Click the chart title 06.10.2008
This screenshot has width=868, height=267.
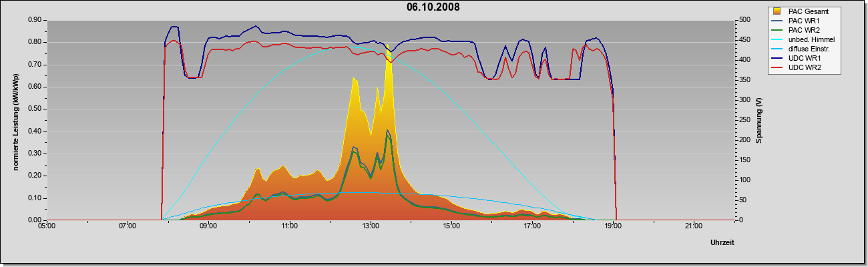pos(433,7)
